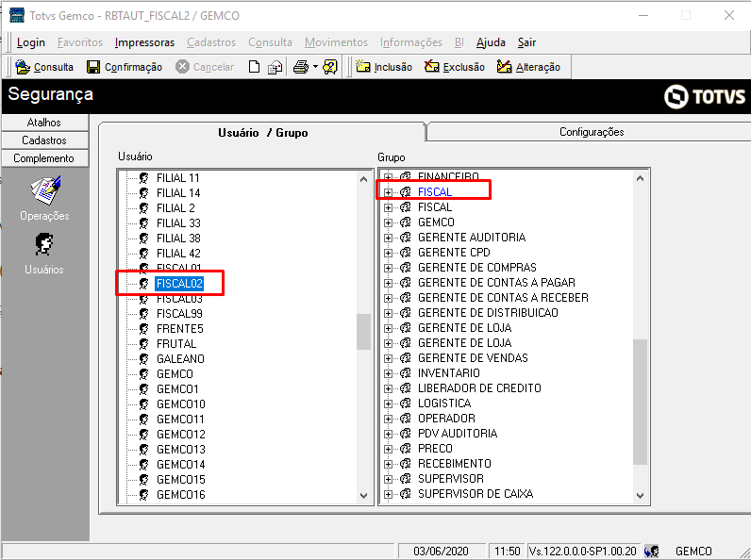Click the Grupo list scrollbar thumb
The width and height of the screenshot is (751, 560).
point(641,402)
